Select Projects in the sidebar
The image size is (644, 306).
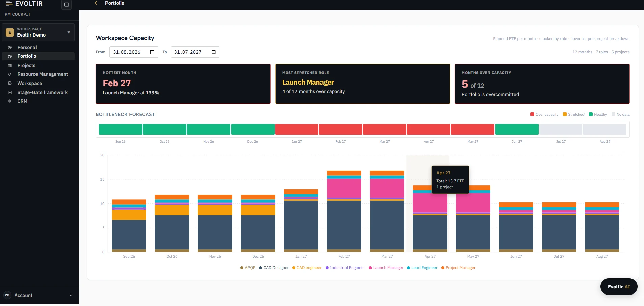pyautogui.click(x=38, y=65)
